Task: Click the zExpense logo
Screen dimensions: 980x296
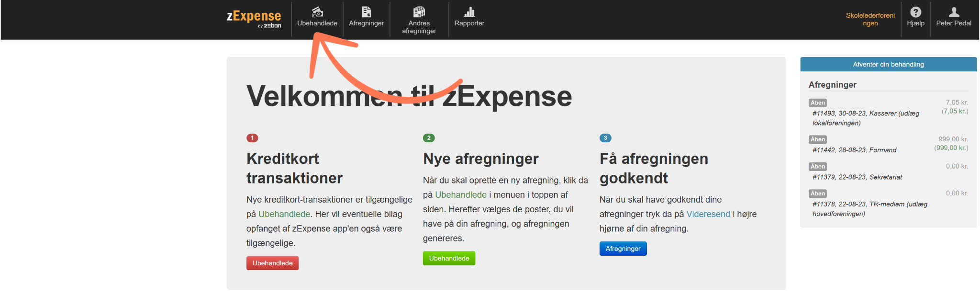Action: click(254, 19)
